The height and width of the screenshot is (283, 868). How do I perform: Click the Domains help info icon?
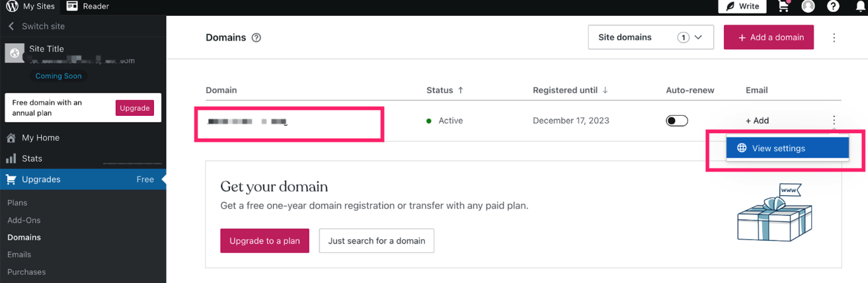[256, 38]
